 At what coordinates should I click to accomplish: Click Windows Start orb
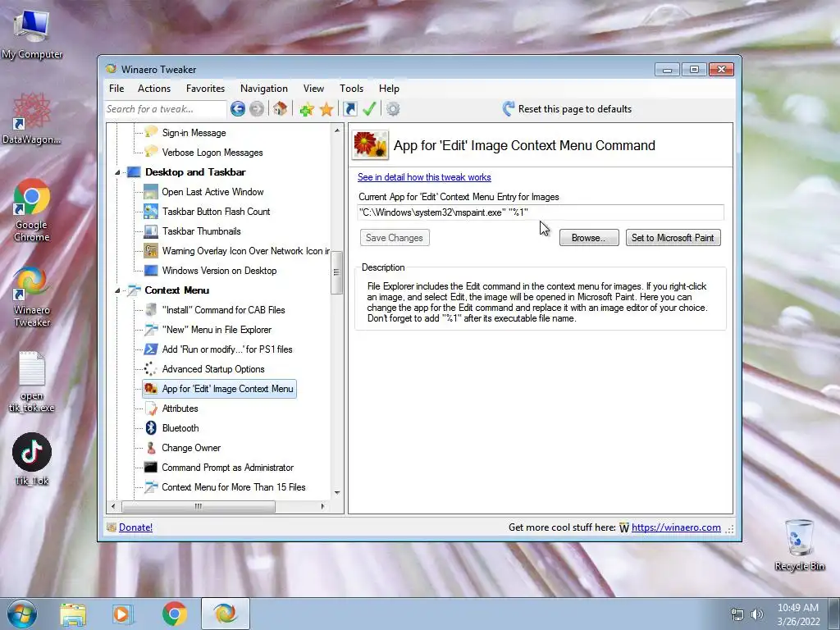(22, 614)
